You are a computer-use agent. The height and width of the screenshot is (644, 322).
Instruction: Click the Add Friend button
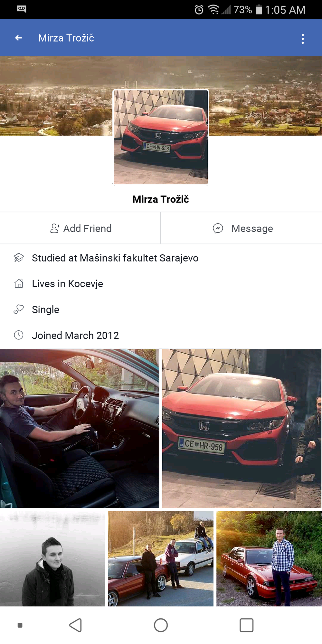(80, 228)
